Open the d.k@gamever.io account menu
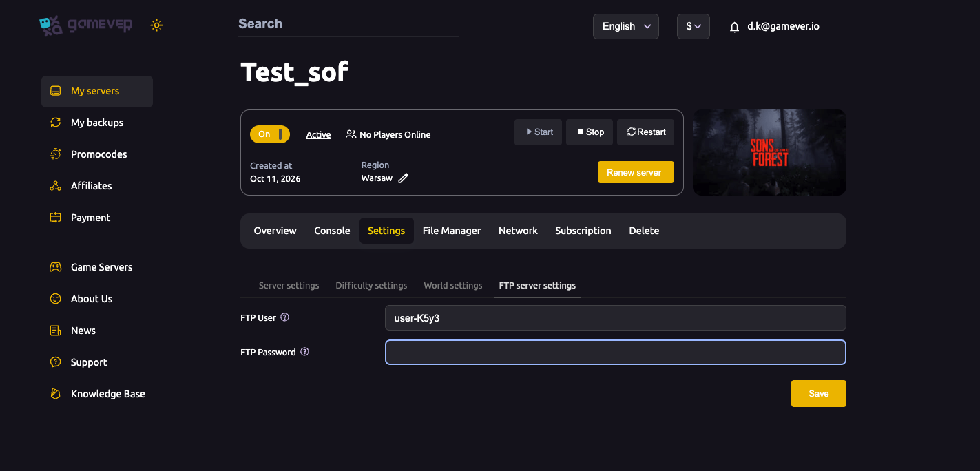The width and height of the screenshot is (980, 471). 783,27
